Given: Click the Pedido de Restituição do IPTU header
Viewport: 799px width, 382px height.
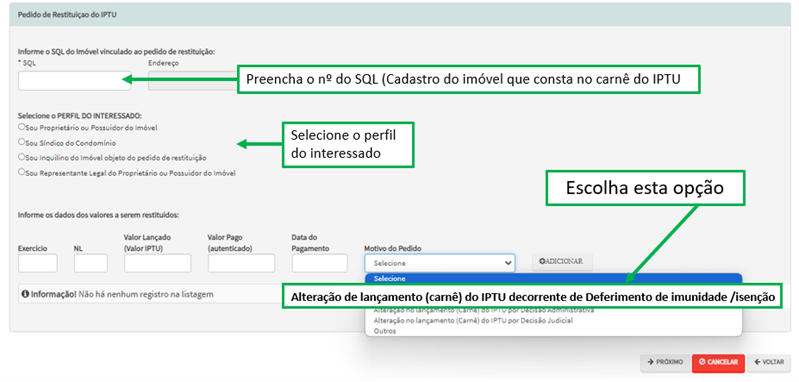Looking at the screenshot, I should 67,14.
